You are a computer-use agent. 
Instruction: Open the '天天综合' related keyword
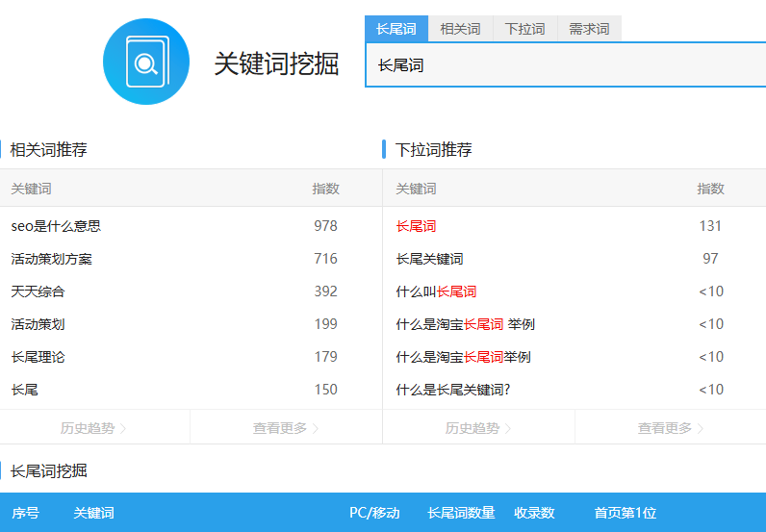click(38, 291)
